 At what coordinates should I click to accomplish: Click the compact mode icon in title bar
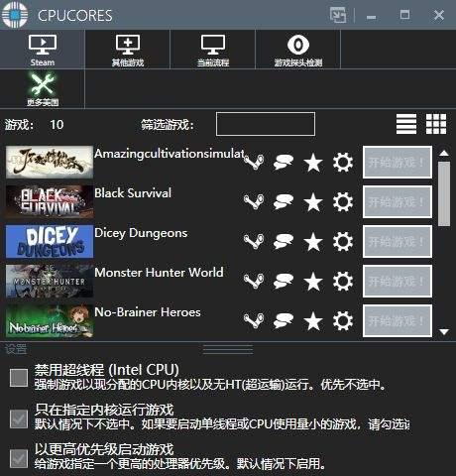338,15
